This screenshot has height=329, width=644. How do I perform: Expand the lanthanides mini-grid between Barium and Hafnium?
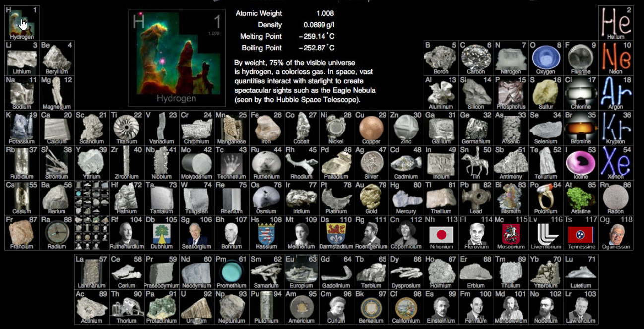coord(91,197)
